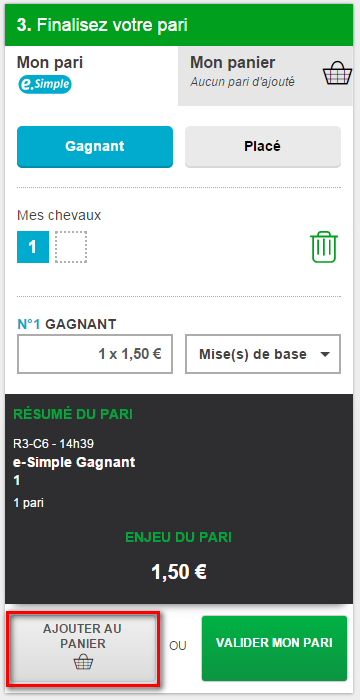Click the RÉSUMÉ DU PARI heading

73,414
